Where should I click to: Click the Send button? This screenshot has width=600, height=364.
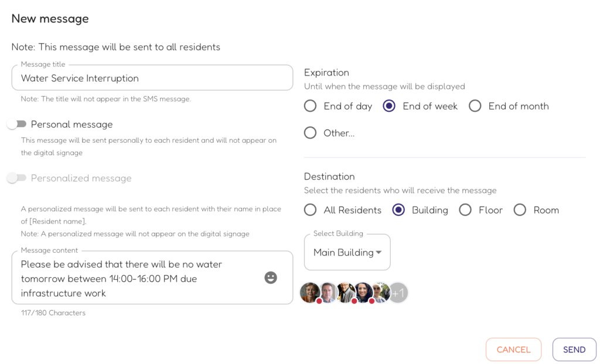pyautogui.click(x=574, y=349)
